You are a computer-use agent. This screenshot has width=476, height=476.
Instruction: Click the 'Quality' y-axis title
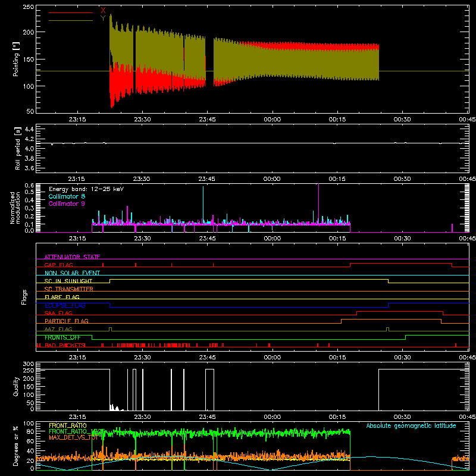click(x=16, y=386)
